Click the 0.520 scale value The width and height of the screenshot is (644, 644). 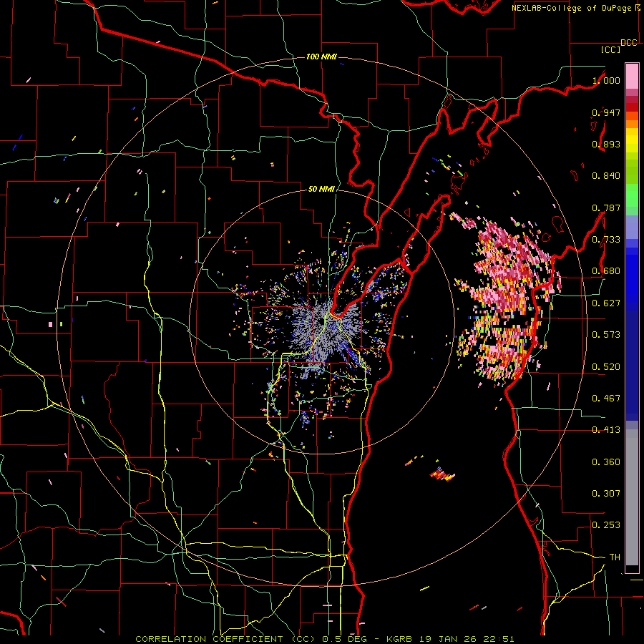coord(606,367)
